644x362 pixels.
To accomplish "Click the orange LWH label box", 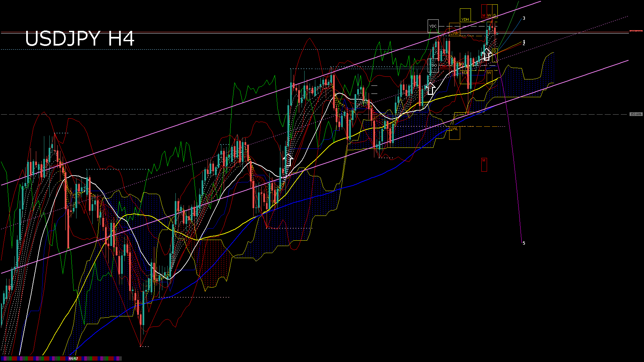I will point(455,34).
